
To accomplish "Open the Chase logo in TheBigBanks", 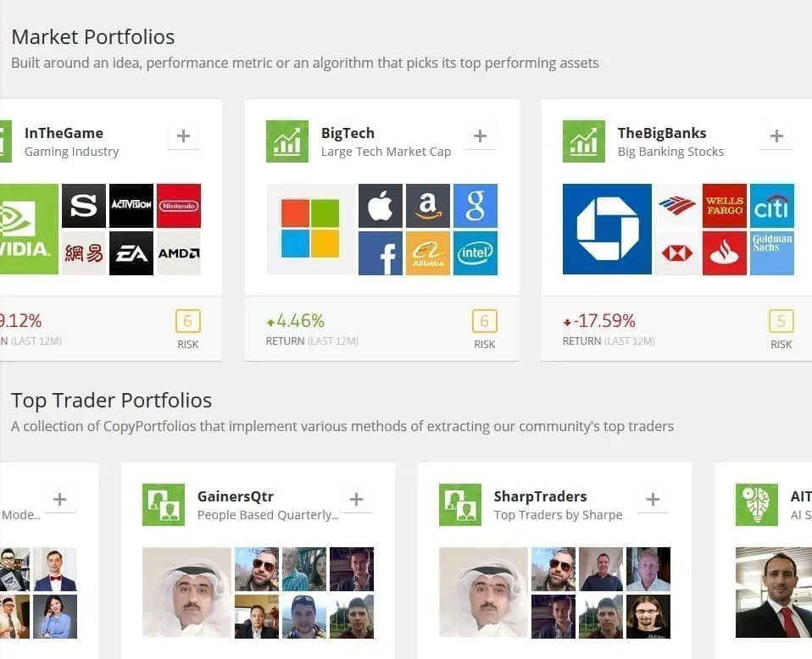I will [607, 229].
